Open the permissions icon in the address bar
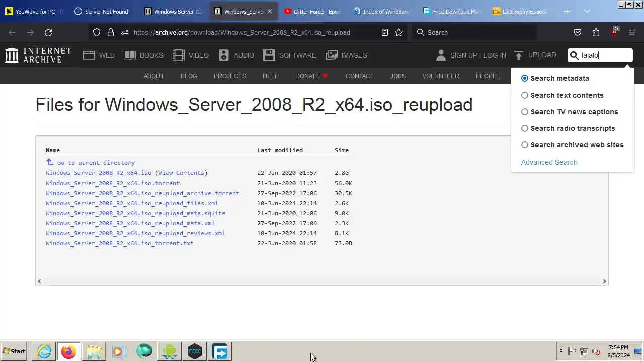 [x=125, y=32]
